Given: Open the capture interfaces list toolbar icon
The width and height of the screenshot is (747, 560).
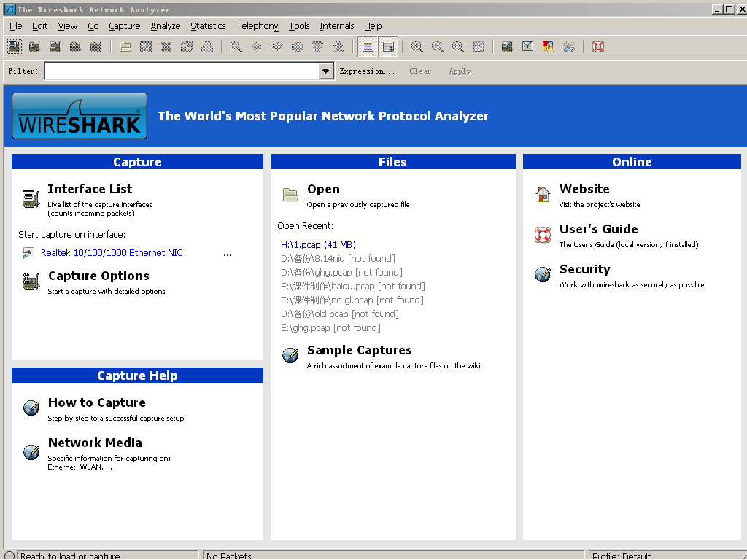Looking at the screenshot, I should [15, 47].
